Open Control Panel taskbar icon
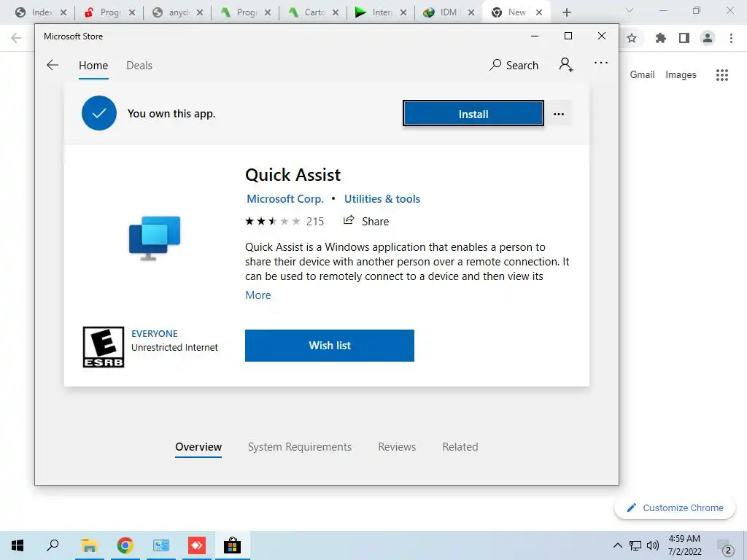The height and width of the screenshot is (560, 747). (161, 545)
